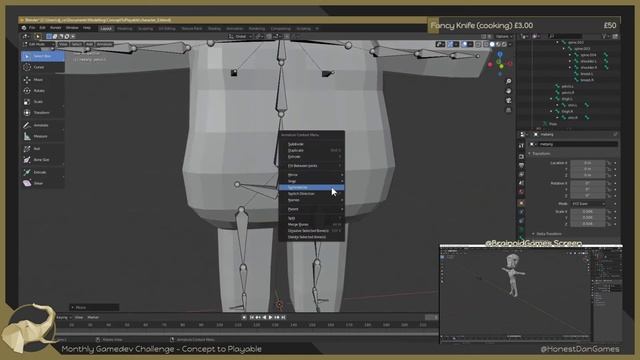Select the Scale tool
The height and width of the screenshot is (360, 640).
point(42,102)
